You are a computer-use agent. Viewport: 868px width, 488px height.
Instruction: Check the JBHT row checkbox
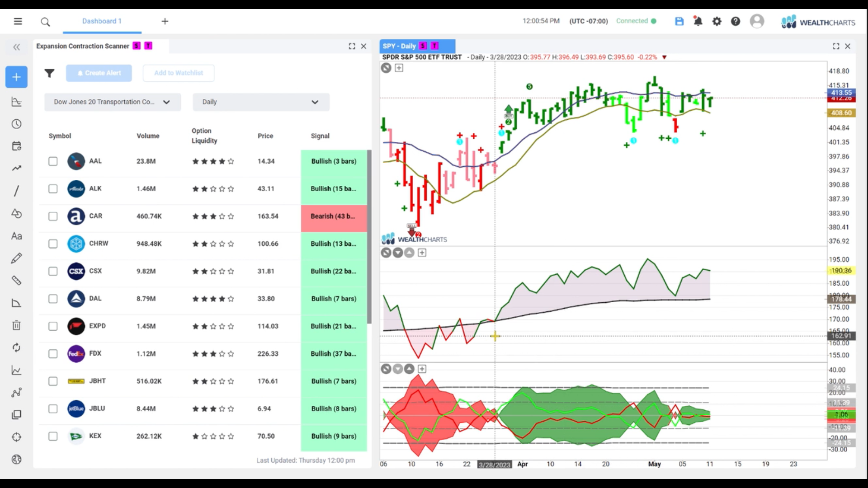53,381
